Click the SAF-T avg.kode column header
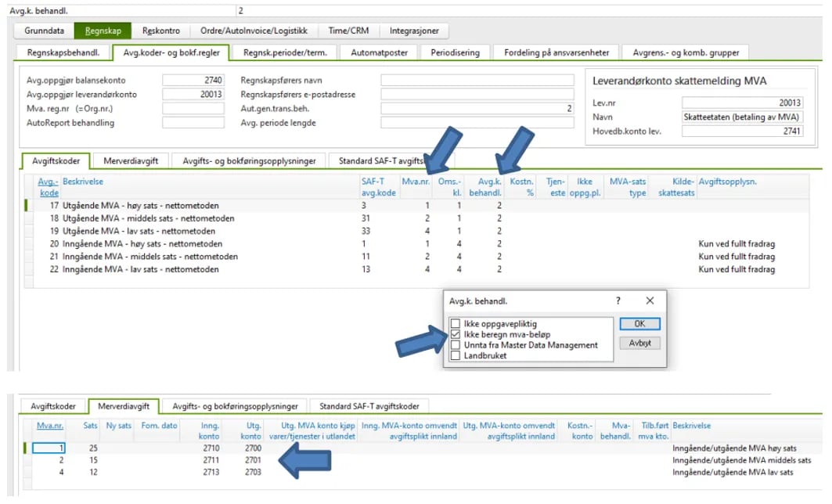 pos(378,187)
